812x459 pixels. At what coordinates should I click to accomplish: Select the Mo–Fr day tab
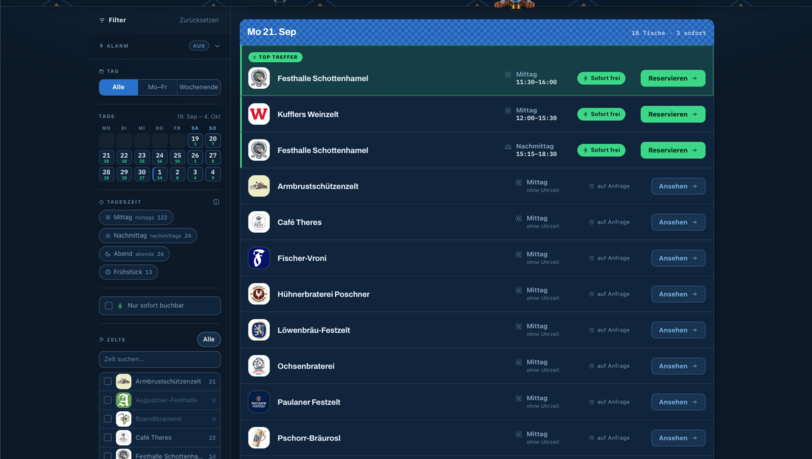click(x=157, y=87)
